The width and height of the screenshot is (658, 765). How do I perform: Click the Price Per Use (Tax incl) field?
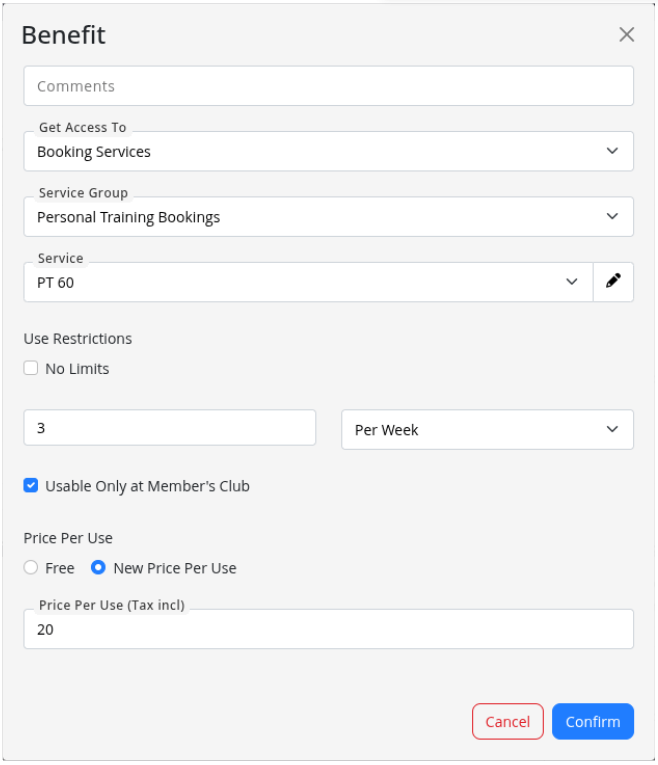pyautogui.click(x=328, y=630)
